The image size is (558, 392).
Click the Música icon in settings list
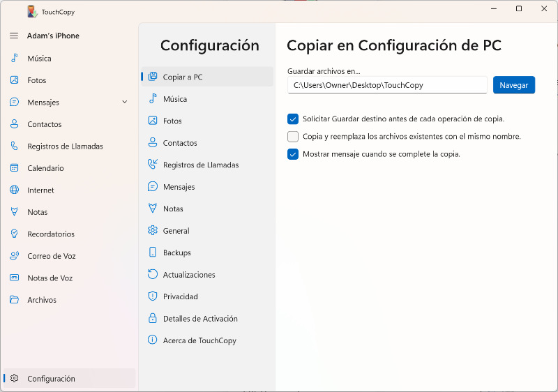click(153, 98)
